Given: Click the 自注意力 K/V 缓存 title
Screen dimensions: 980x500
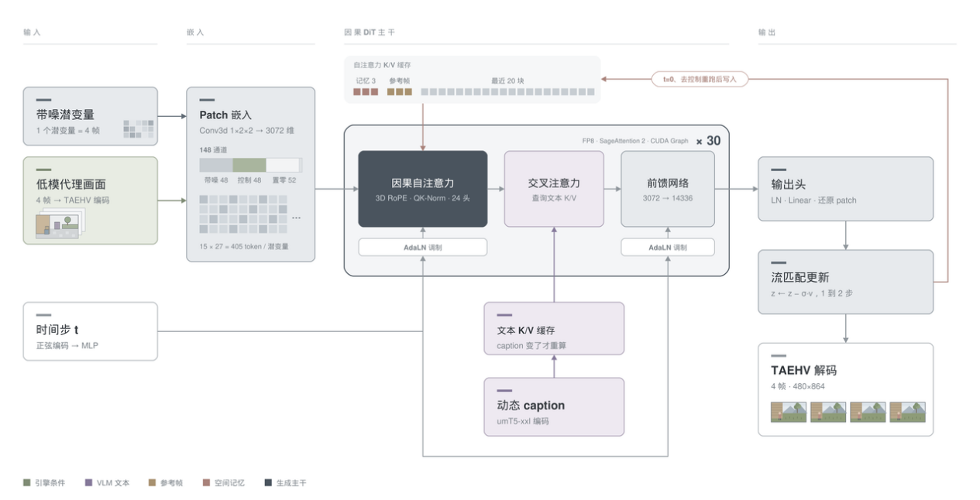Looking at the screenshot, I should [x=383, y=66].
